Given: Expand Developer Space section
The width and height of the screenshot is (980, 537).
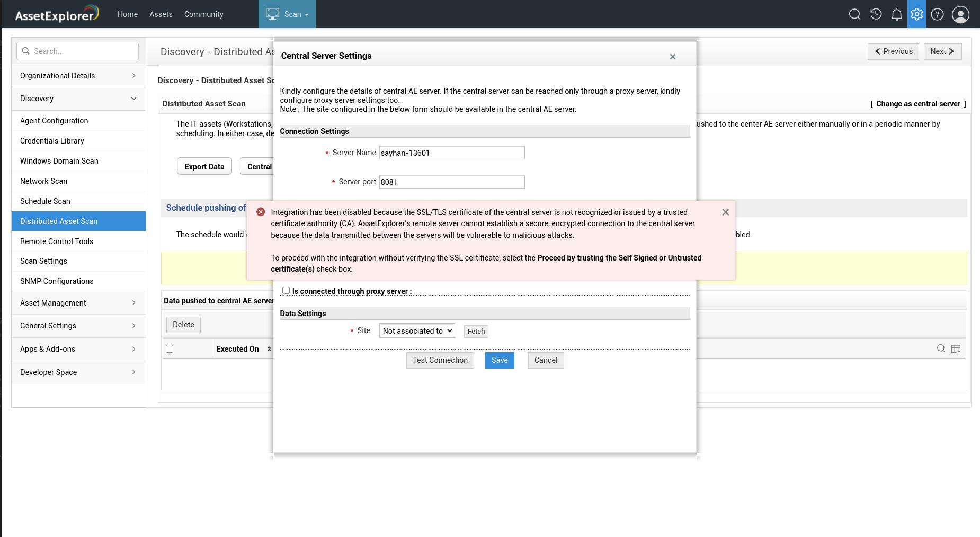Looking at the screenshot, I should 78,372.
